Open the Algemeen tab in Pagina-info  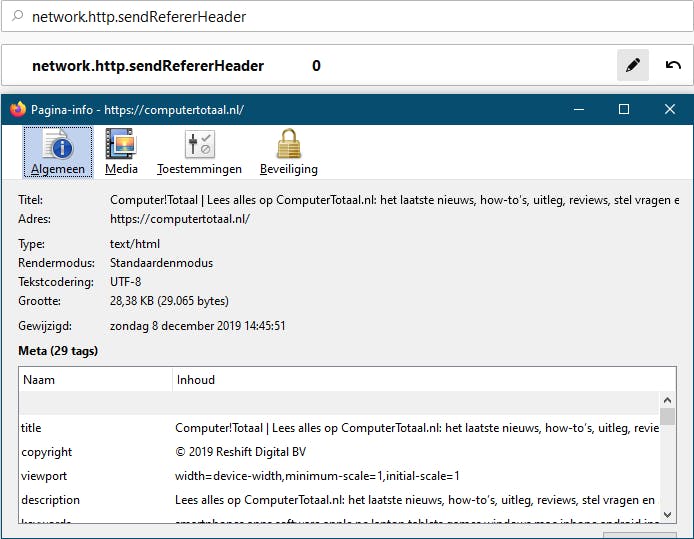pos(58,152)
